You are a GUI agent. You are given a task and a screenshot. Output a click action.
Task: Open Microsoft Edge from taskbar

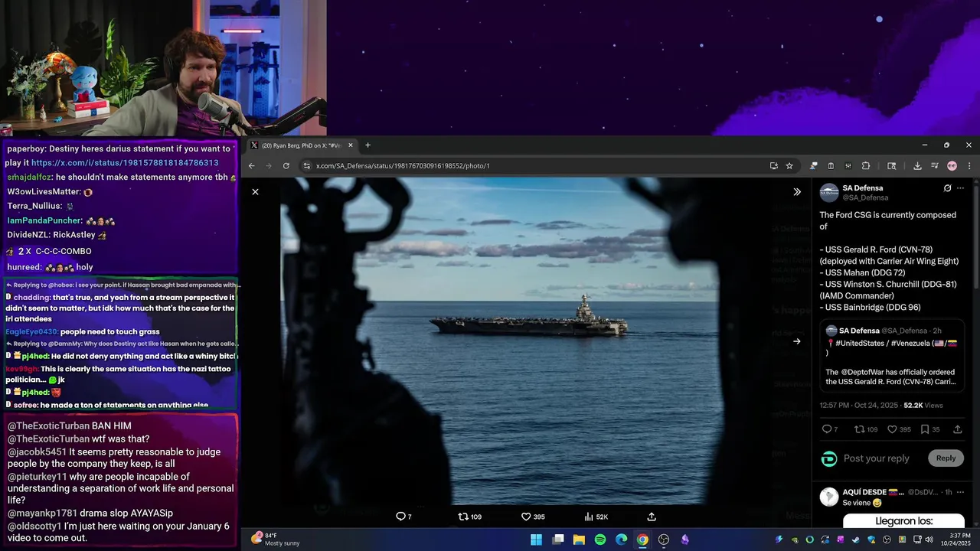coord(622,540)
